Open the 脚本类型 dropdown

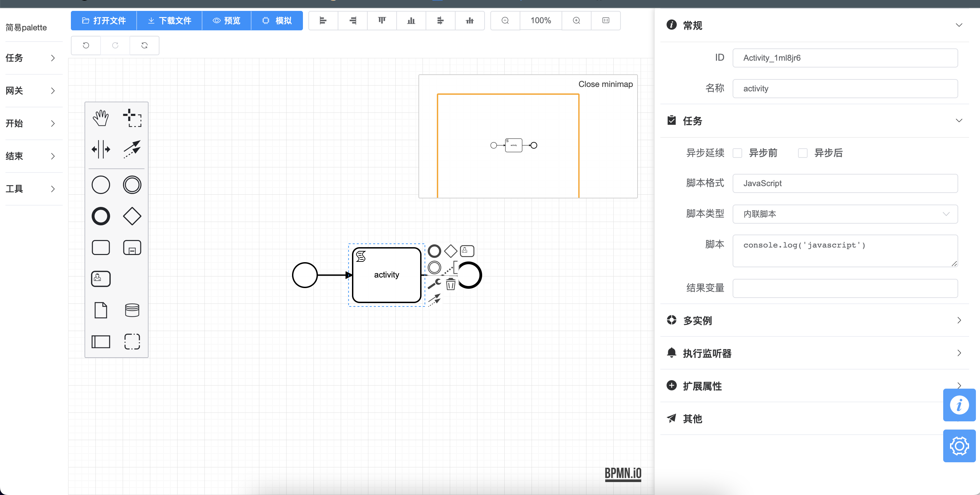coord(845,214)
